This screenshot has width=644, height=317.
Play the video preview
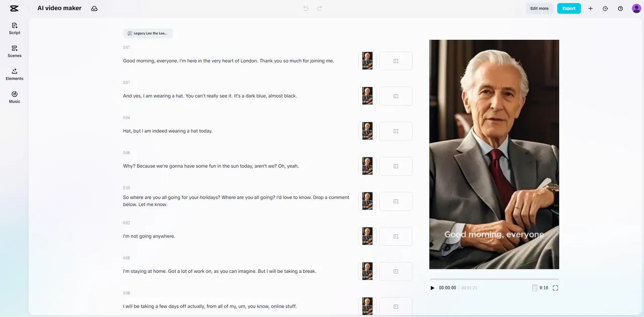coord(432,288)
